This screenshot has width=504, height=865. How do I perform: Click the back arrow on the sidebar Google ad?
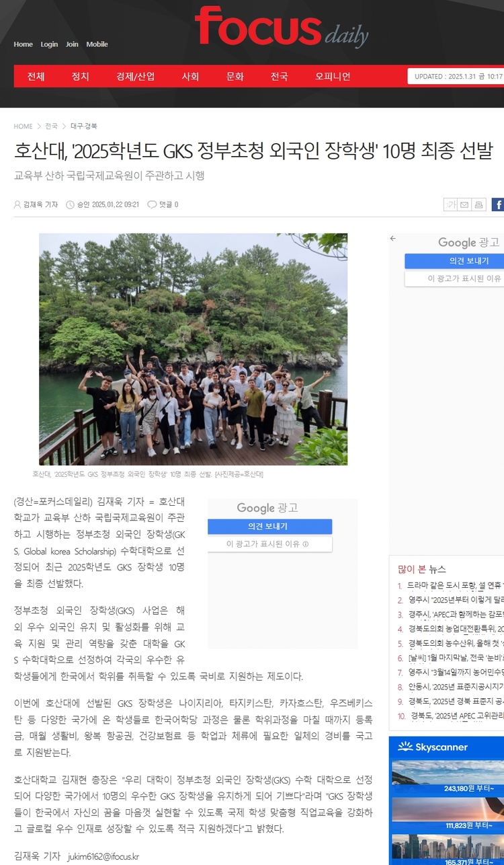click(393, 238)
